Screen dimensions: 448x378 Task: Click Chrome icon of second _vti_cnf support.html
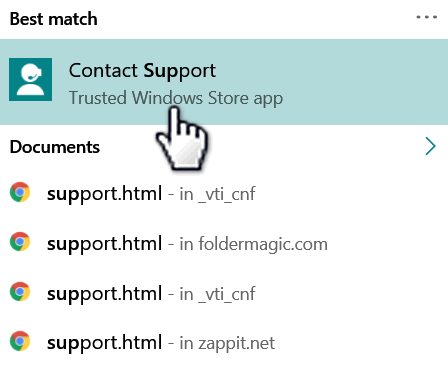[20, 292]
